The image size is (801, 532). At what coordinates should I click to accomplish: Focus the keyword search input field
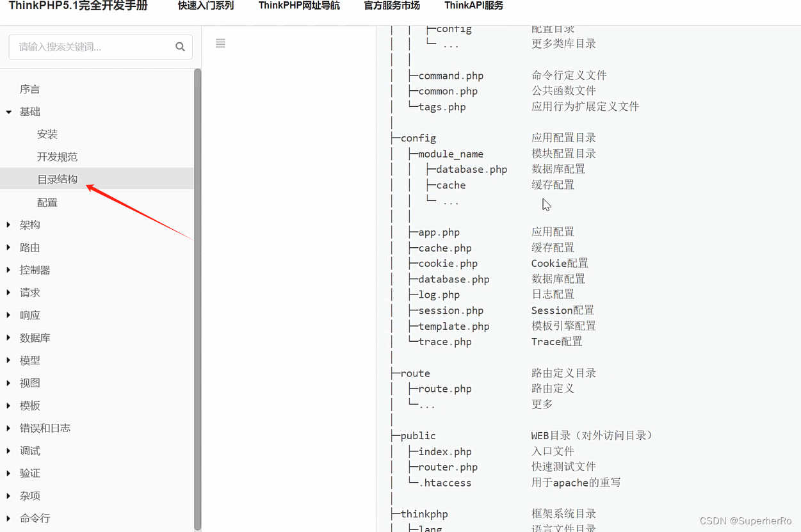[101, 47]
